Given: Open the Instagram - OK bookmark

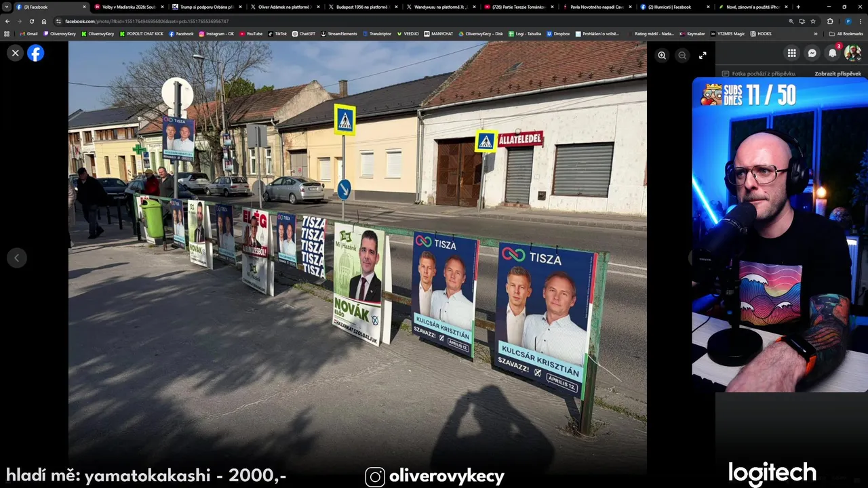Looking at the screenshot, I should (216, 33).
